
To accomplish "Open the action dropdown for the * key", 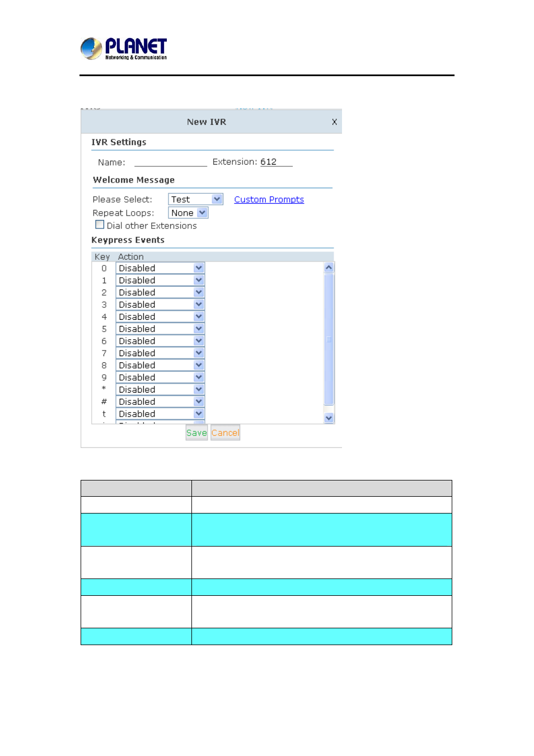I will point(160,390).
